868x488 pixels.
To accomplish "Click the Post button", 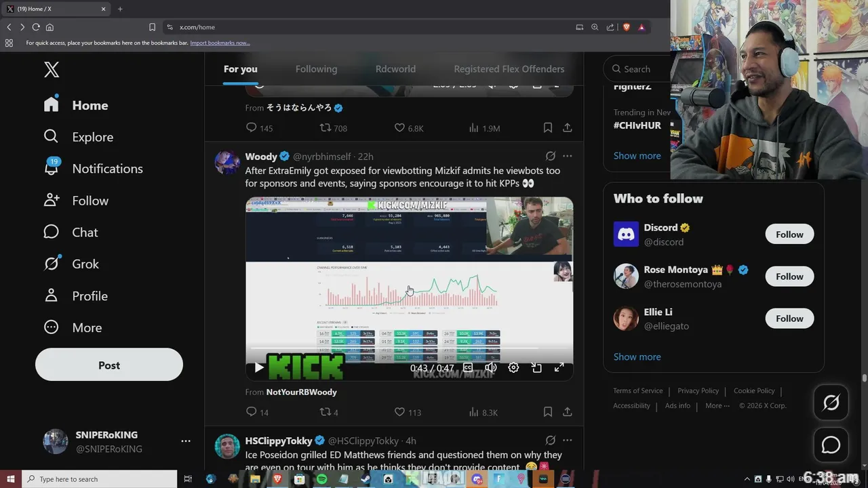I will coord(109,365).
